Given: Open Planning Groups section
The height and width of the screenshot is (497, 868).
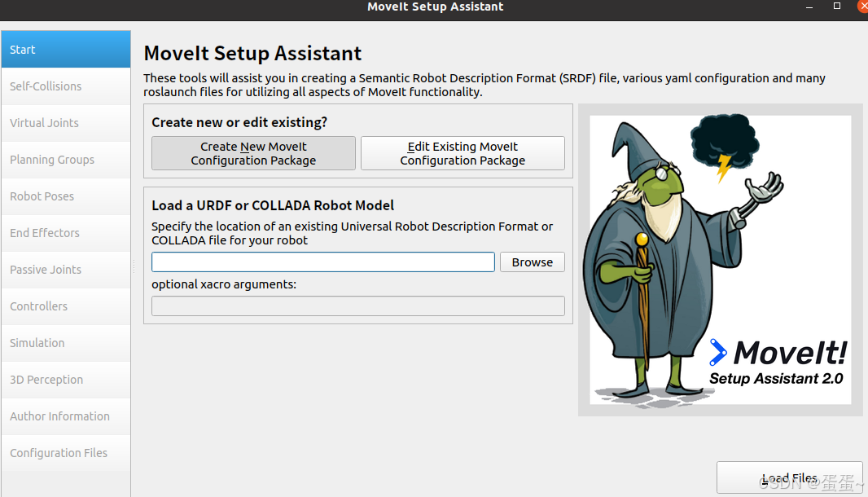Looking at the screenshot, I should point(66,160).
